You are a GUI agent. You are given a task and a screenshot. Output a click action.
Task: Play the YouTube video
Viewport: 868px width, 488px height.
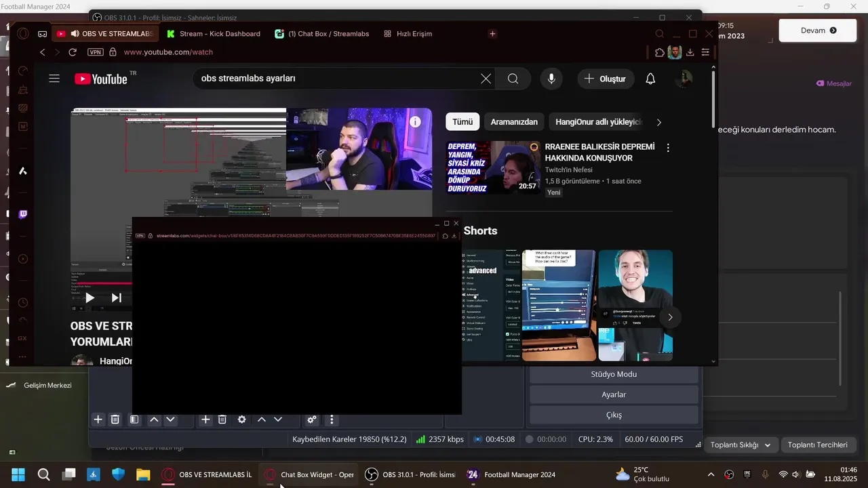pyautogui.click(x=90, y=298)
